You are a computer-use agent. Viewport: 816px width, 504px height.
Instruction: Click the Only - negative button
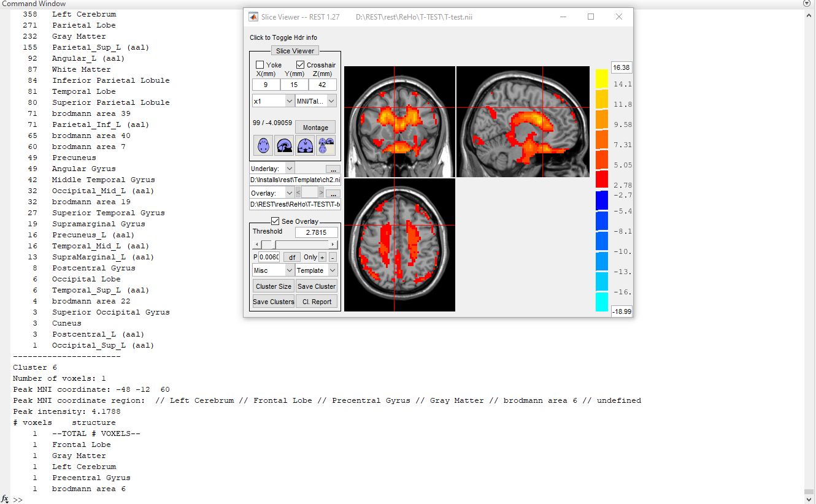pyautogui.click(x=333, y=258)
